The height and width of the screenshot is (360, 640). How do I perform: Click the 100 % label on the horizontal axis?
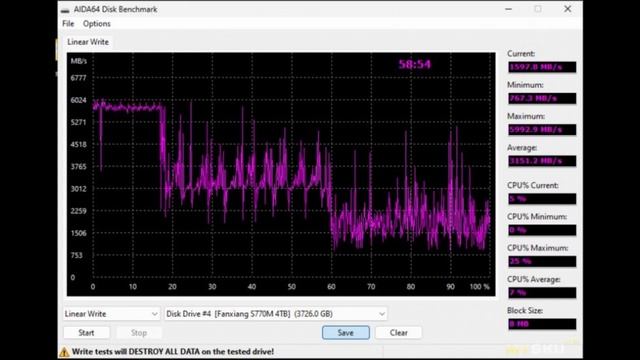[479, 287]
